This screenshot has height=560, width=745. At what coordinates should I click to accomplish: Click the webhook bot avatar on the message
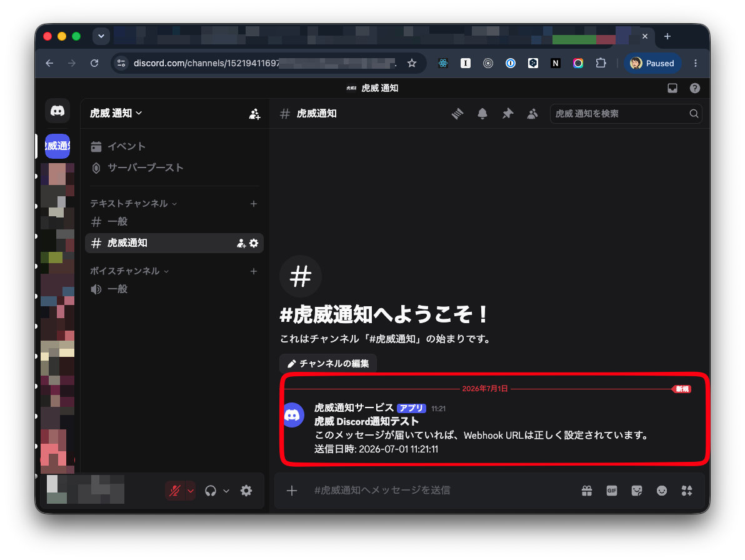coord(292,415)
